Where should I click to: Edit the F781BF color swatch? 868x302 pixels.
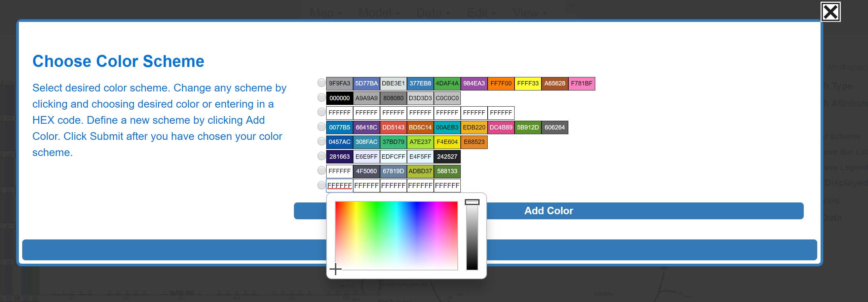point(581,84)
